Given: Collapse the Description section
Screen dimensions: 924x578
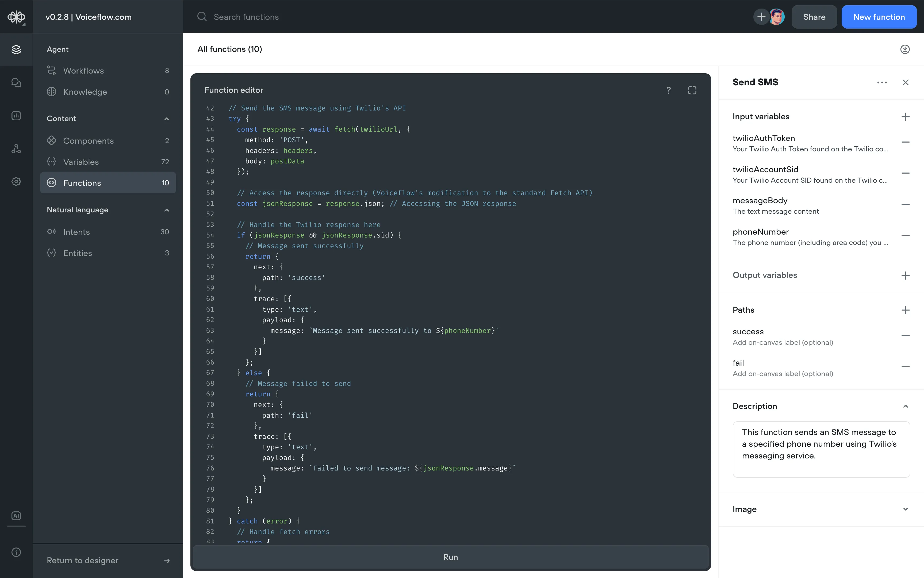Looking at the screenshot, I should 905,406.
